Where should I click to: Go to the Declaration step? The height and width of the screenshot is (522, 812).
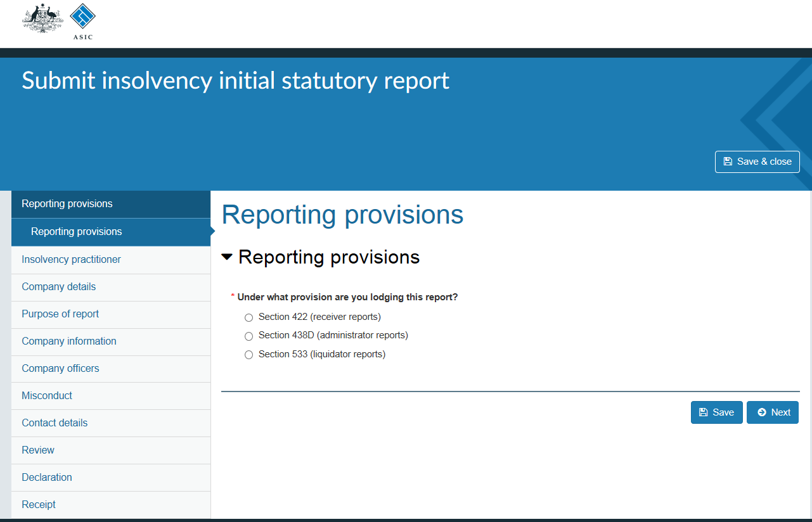click(x=111, y=478)
